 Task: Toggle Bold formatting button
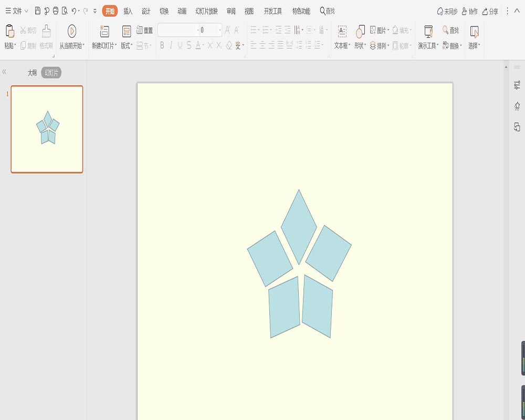[162, 45]
